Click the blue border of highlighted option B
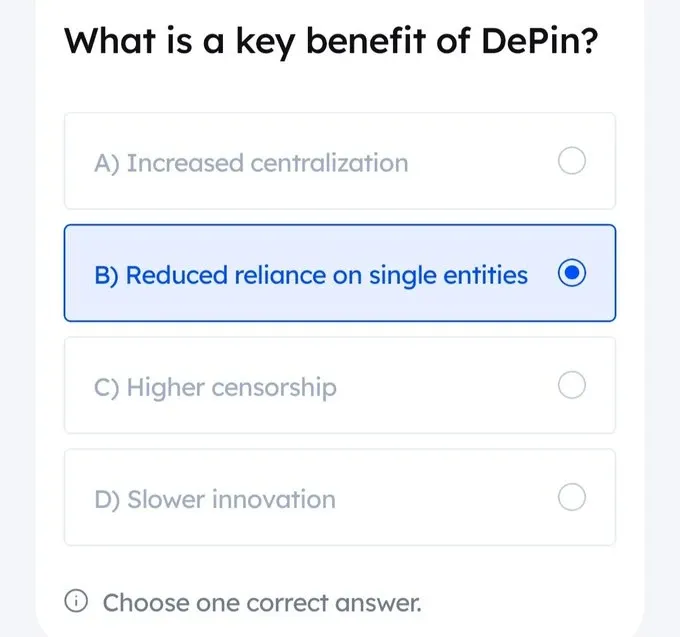The height and width of the screenshot is (637, 680). [340, 226]
